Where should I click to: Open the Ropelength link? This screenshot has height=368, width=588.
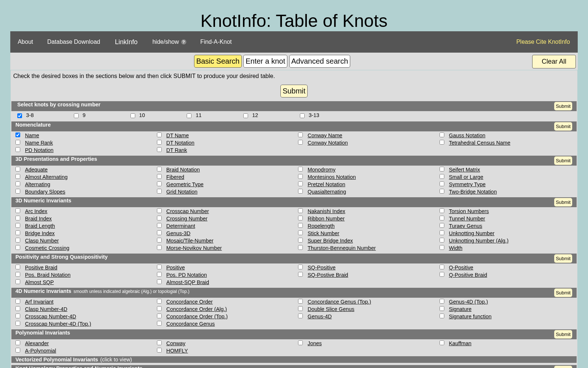[x=321, y=226]
